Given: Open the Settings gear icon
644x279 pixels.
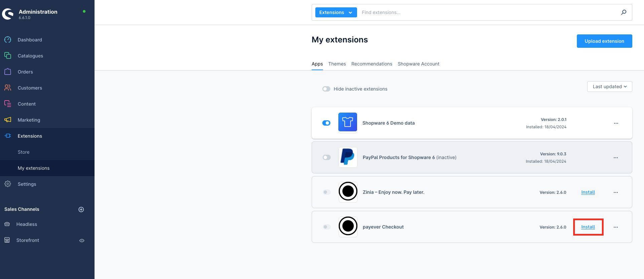Looking at the screenshot, I should point(8,184).
